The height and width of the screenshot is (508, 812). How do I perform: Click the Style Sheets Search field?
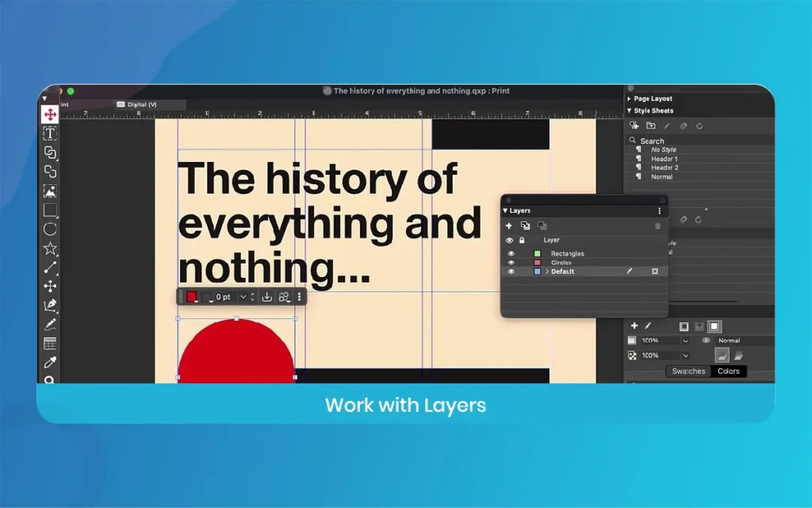(702, 140)
